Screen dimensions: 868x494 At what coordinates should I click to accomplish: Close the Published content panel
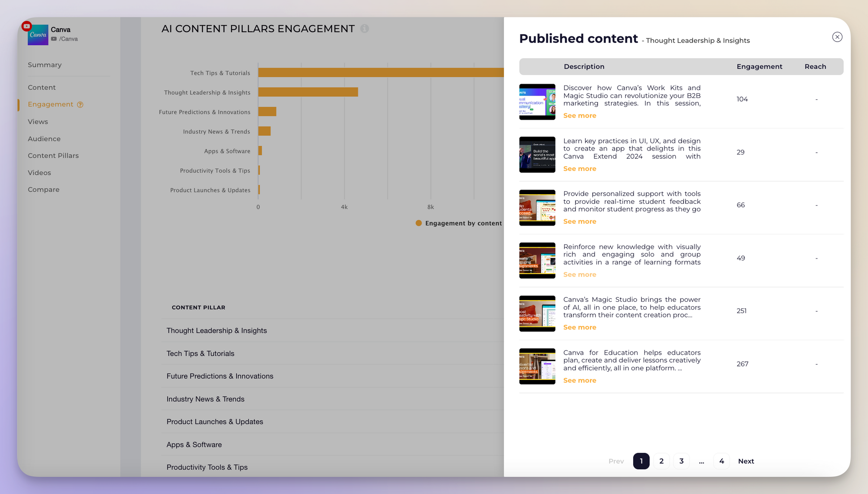coord(838,37)
